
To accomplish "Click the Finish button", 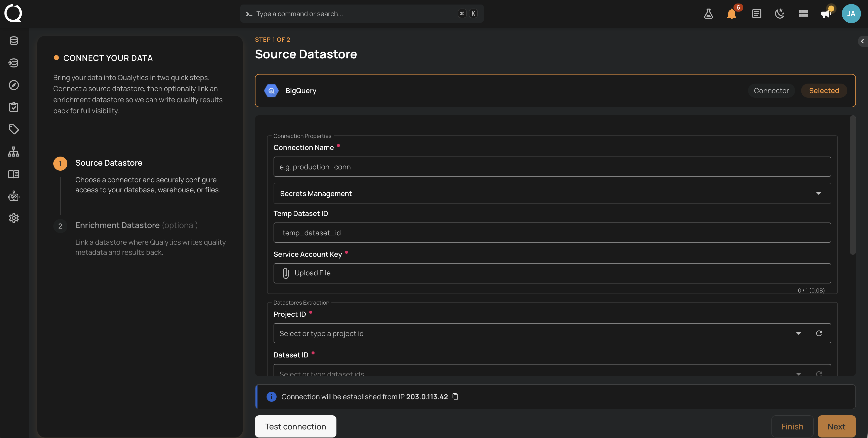I will [792, 426].
